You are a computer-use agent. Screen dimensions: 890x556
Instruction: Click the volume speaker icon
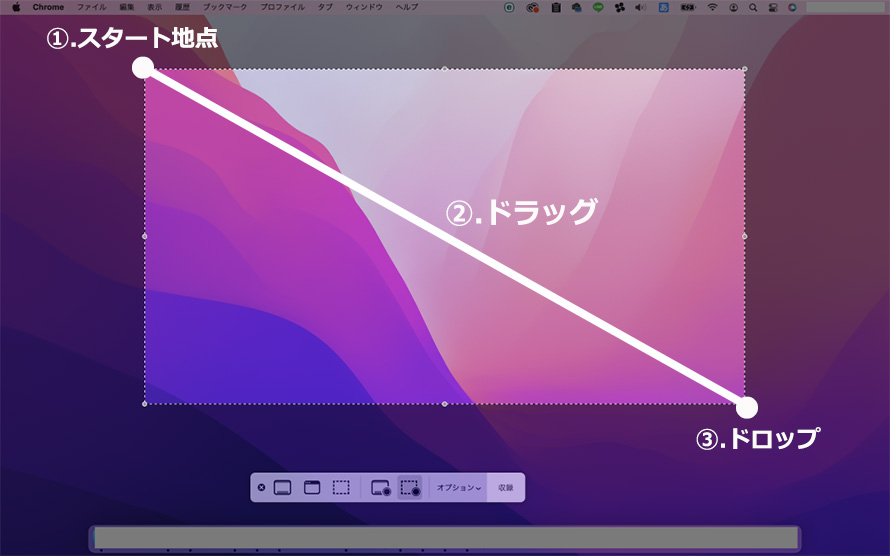tap(640, 7)
